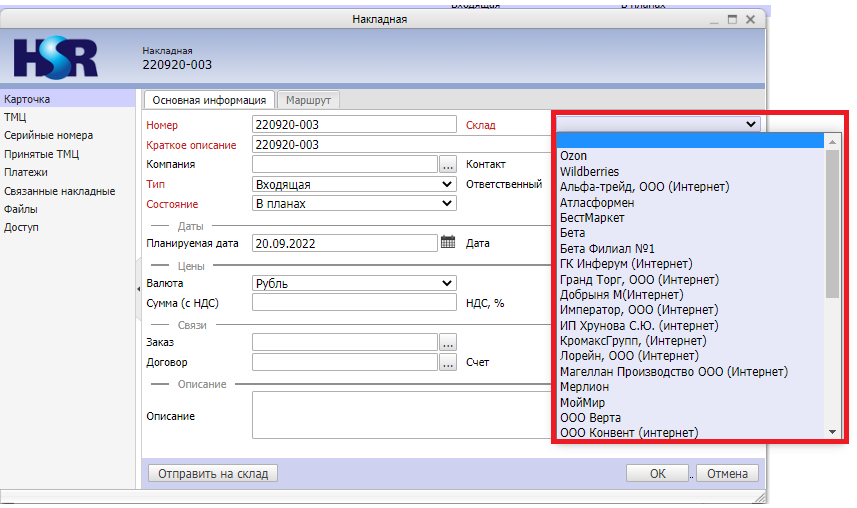Click the Отмена button
Viewport: 857px width, 508px height.
pyautogui.click(x=727, y=474)
